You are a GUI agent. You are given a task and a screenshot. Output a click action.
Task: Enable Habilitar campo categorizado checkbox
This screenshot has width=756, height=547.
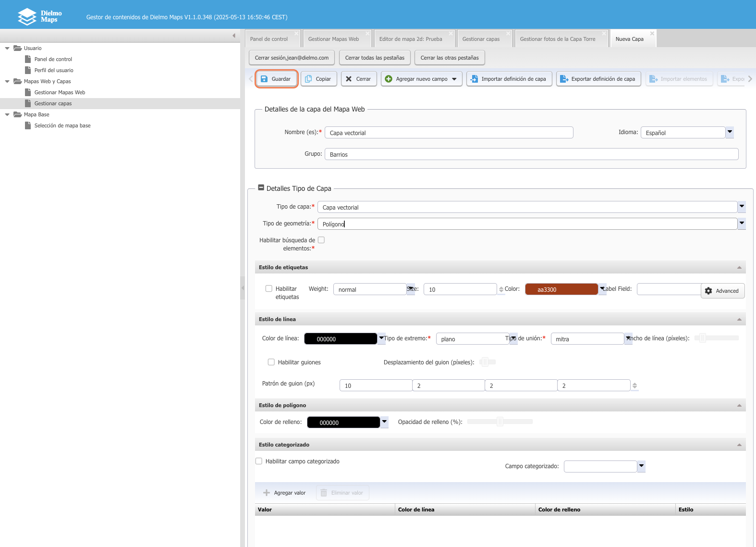259,461
